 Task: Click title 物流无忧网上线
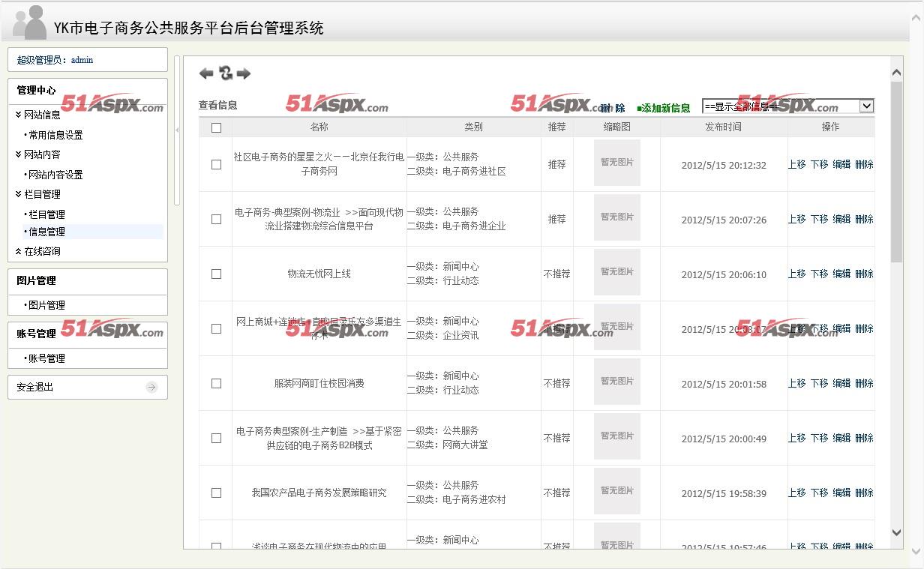(319, 274)
